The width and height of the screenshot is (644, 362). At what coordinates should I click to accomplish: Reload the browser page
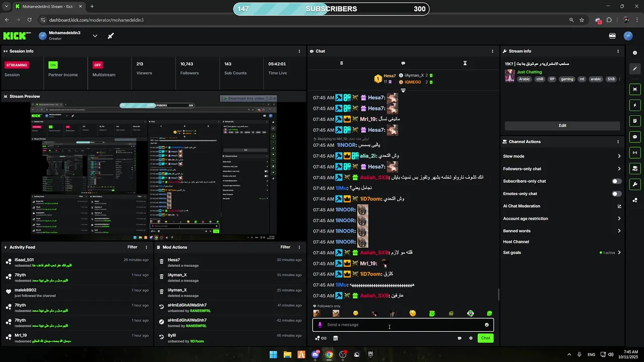tap(29, 20)
